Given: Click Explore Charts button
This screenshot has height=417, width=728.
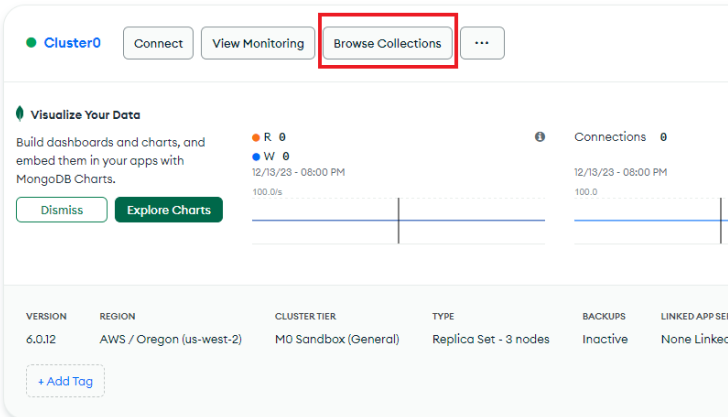Looking at the screenshot, I should [x=169, y=210].
